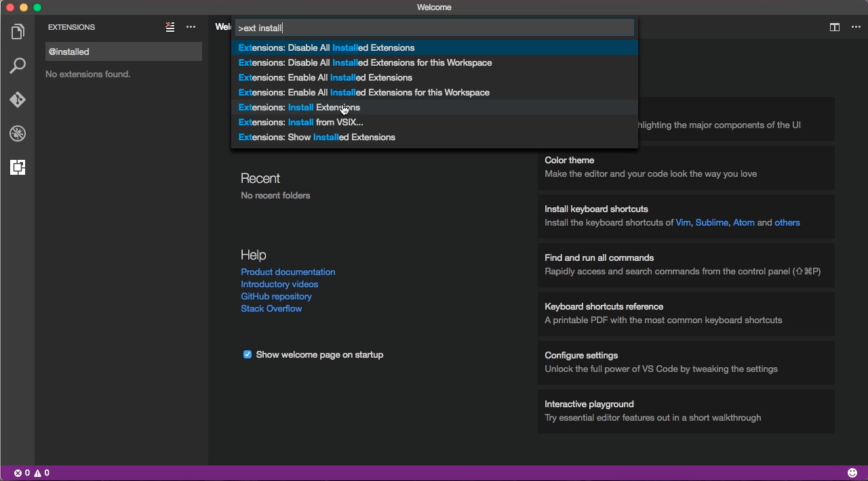The image size is (868, 481).
Task: Click the @installed extensions search box
Action: coord(123,51)
